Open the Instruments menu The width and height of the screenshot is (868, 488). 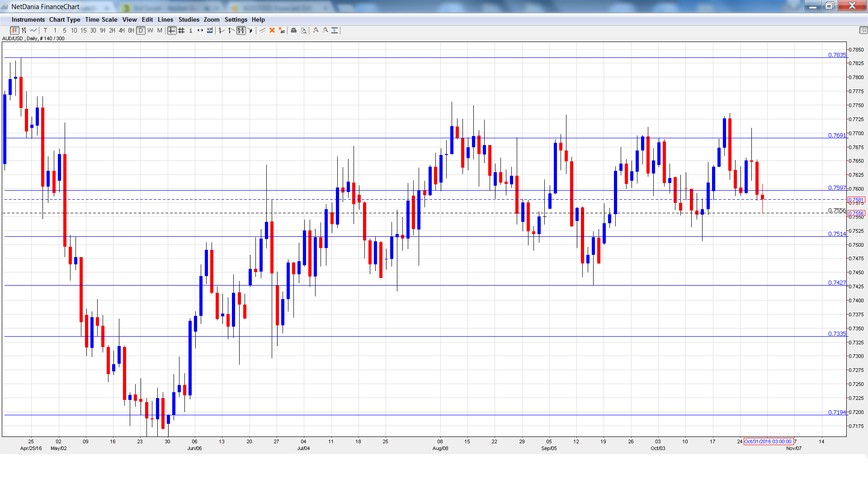pos(28,19)
